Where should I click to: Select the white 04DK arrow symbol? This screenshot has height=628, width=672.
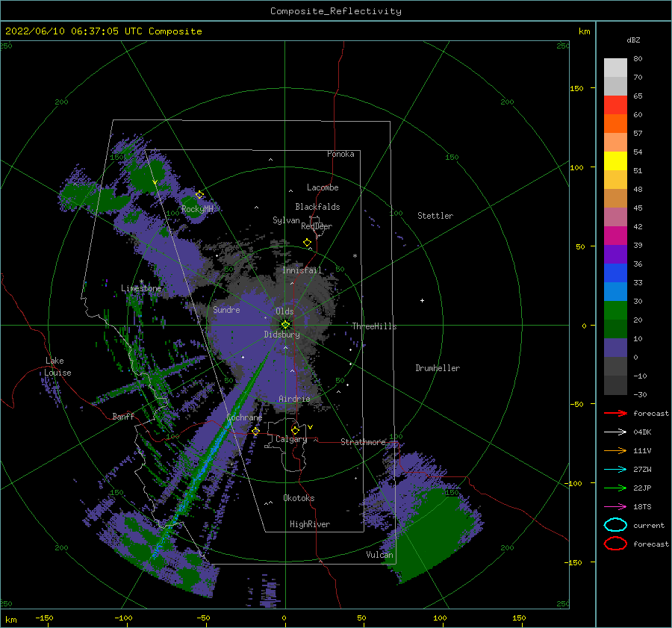pos(615,432)
